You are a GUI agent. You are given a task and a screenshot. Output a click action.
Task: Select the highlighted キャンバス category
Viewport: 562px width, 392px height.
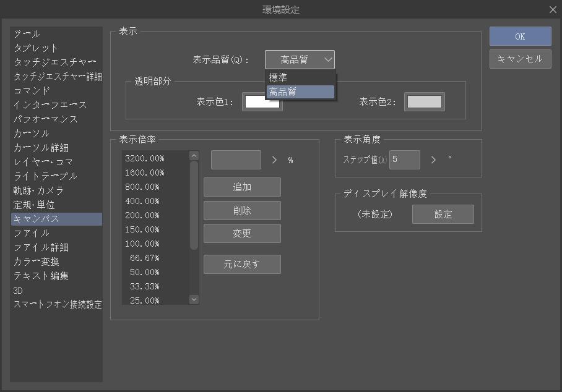pyautogui.click(x=56, y=219)
